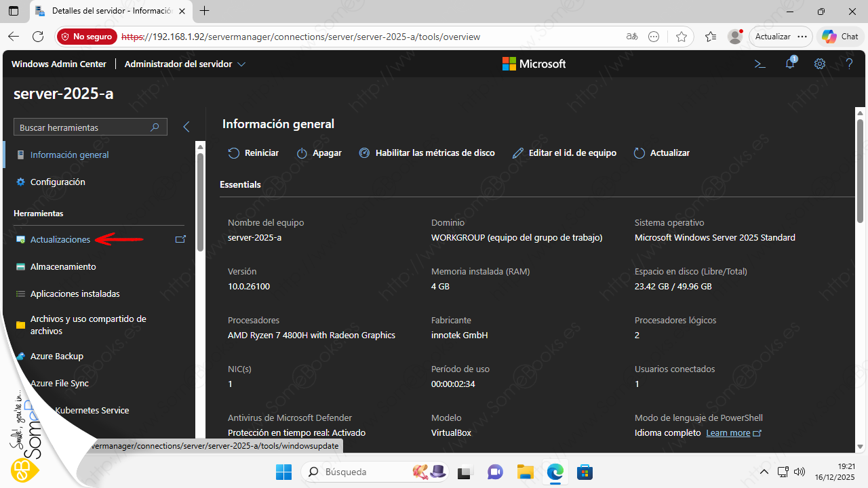This screenshot has height=488, width=868.
Task: Open the PowerShell console icon
Action: click(x=760, y=64)
